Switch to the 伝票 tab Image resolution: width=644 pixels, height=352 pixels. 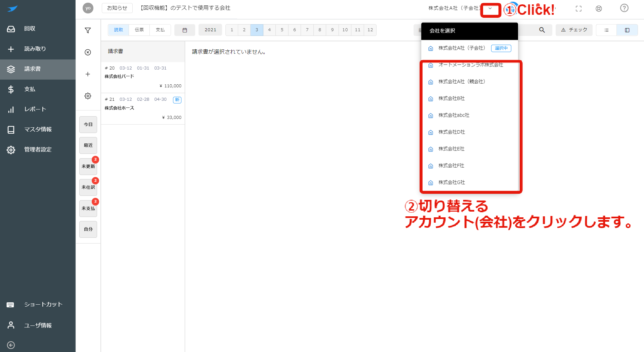[139, 30]
